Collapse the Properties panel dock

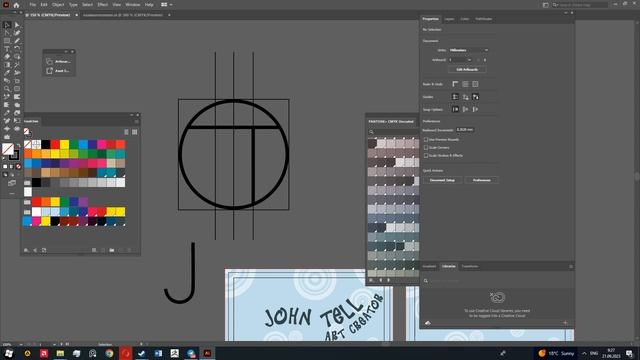tap(566, 13)
